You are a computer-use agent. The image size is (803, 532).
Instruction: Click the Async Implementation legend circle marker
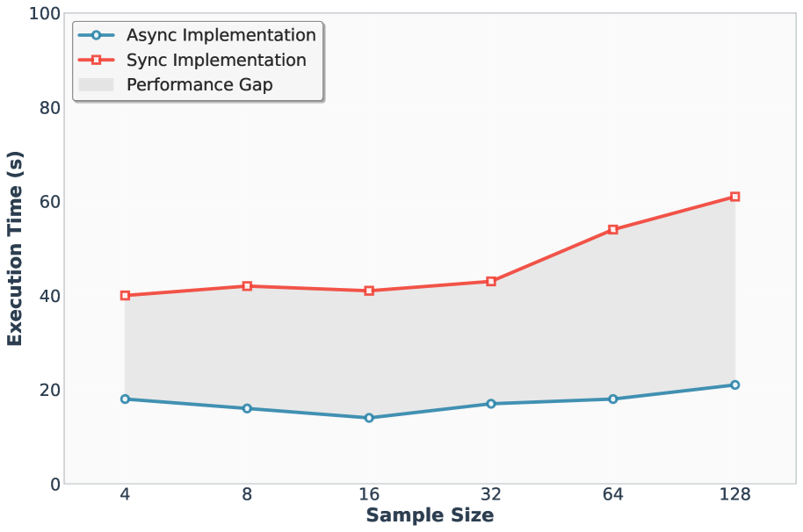97,36
